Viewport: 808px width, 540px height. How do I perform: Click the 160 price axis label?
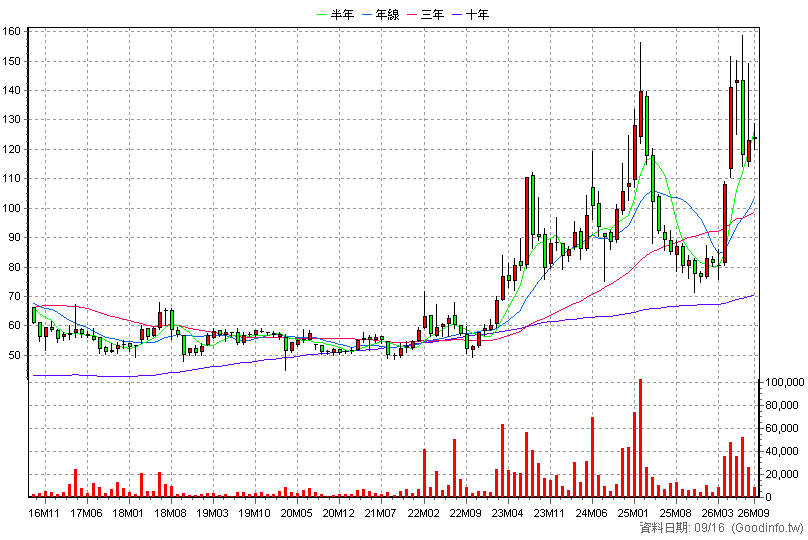12,31
